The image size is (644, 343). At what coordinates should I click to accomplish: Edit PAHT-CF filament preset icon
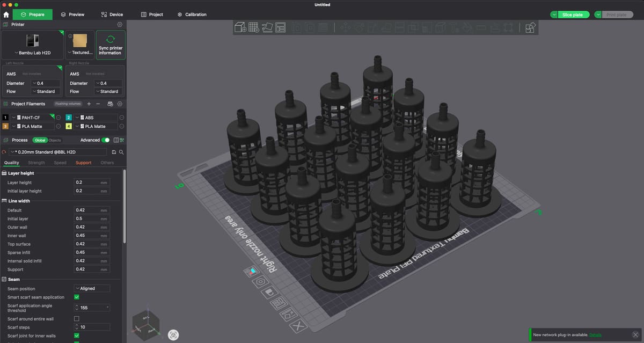[58, 118]
